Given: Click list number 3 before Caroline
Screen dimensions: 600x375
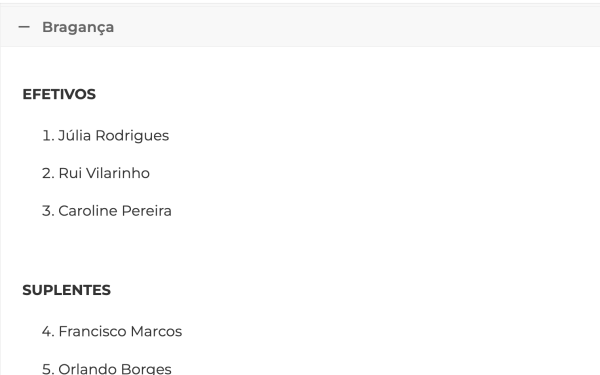Looking at the screenshot, I should tap(48, 211).
